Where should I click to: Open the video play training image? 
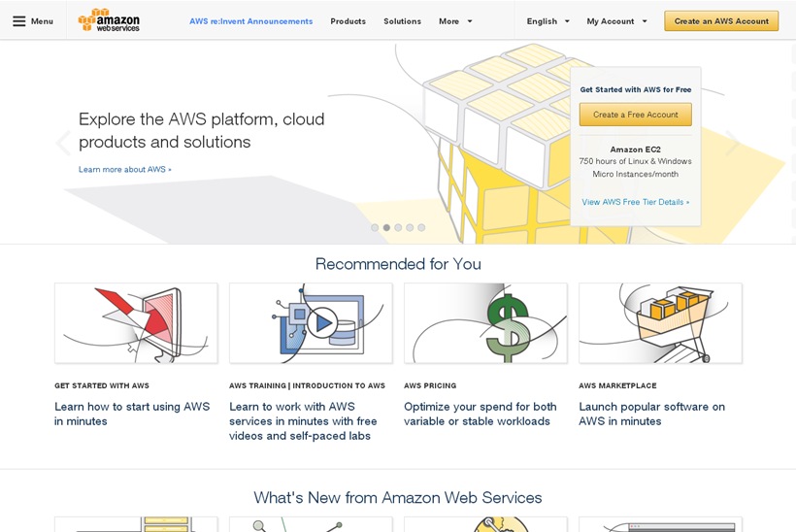(311, 323)
